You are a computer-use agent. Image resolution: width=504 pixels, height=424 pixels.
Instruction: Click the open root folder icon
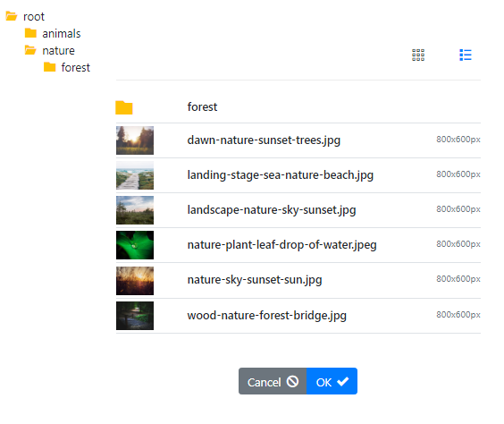coord(12,16)
